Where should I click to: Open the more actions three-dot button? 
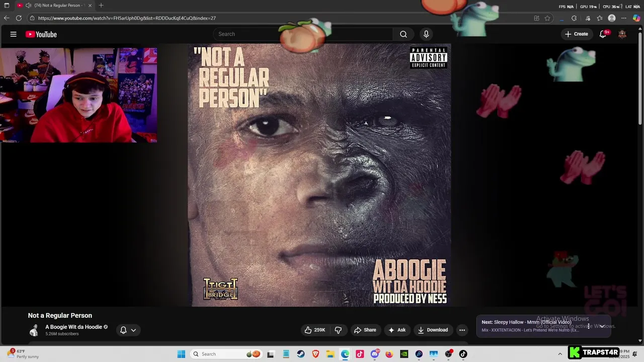[x=462, y=330]
